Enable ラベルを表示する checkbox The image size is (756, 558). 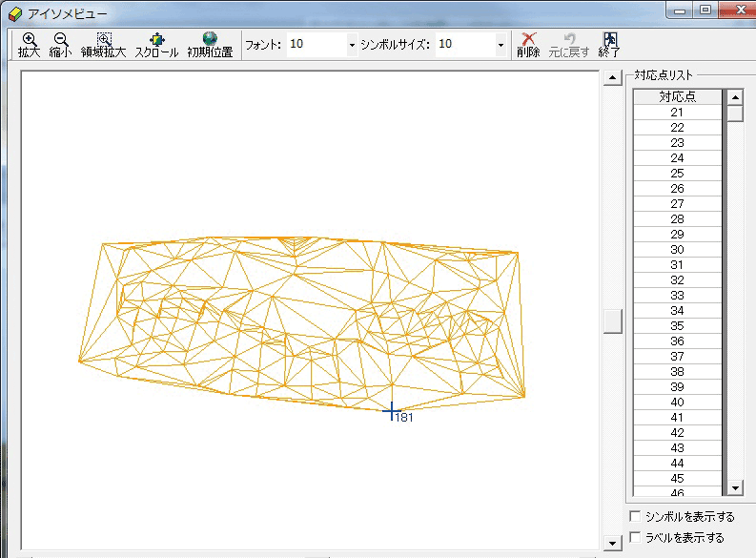click(x=636, y=538)
